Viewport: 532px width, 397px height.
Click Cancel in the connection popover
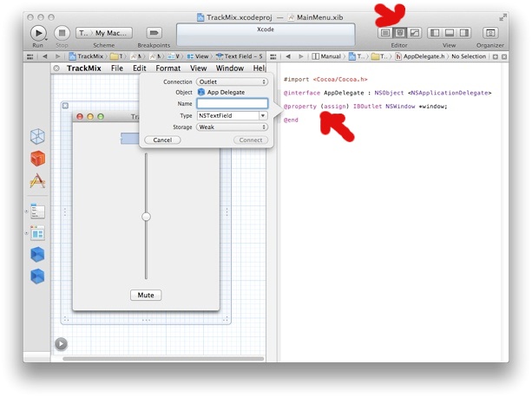(162, 140)
